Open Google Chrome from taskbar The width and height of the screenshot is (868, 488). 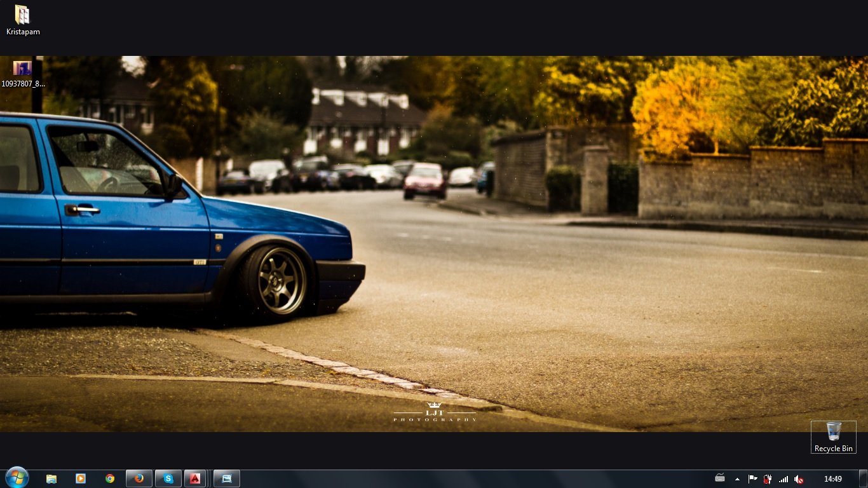click(110, 478)
